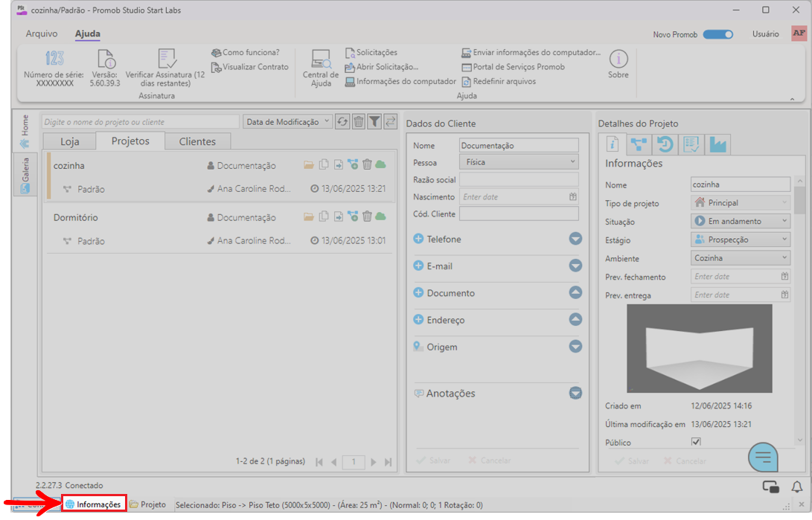
Task: Open the filter funnel icon
Action: point(374,122)
